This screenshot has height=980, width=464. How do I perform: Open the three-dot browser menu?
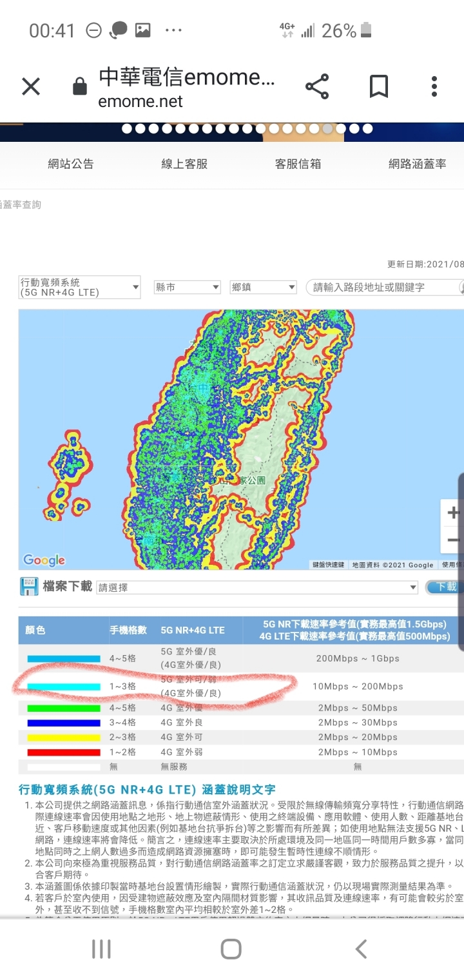pyautogui.click(x=434, y=86)
